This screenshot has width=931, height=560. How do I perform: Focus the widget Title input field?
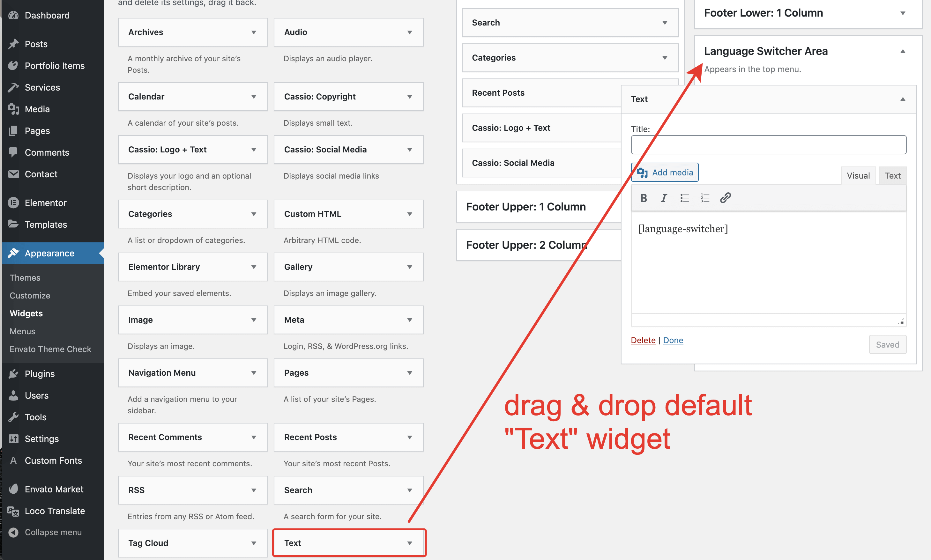click(768, 145)
